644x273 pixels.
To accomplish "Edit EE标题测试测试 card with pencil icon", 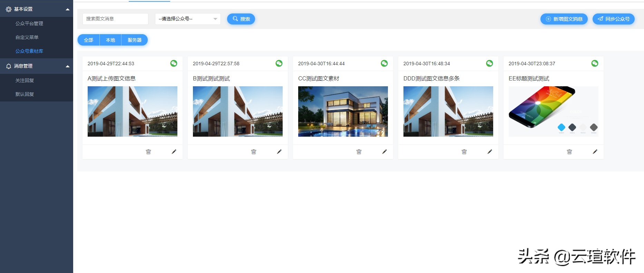I will pos(595,152).
